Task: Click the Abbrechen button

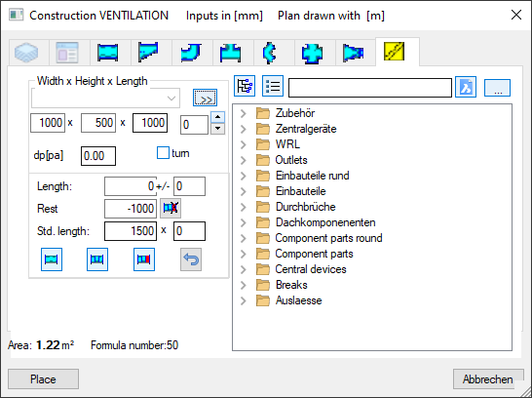Action: tap(488, 379)
